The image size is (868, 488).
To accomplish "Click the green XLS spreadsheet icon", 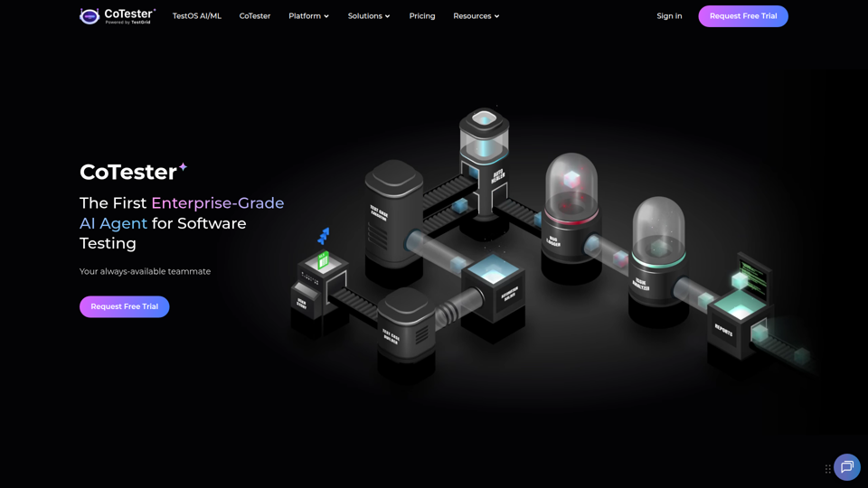I will tap(323, 259).
